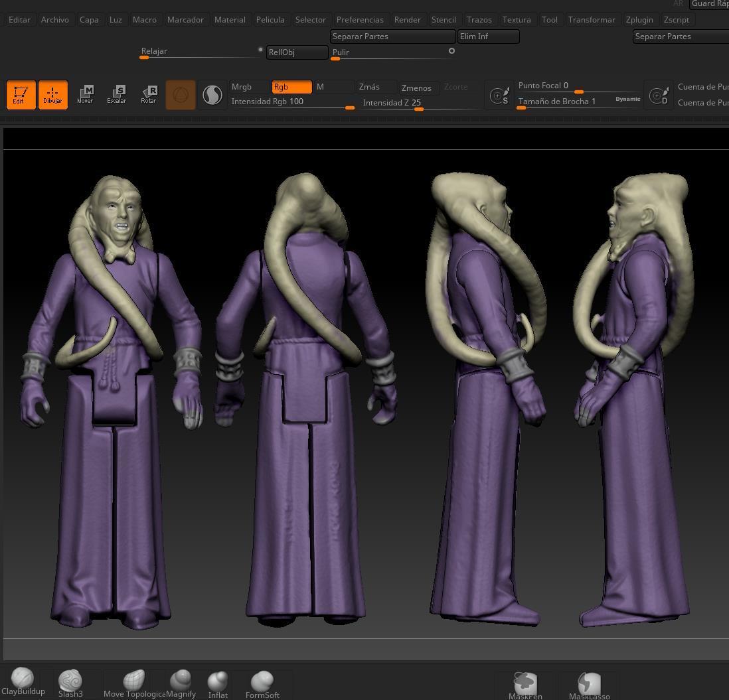
Task: Enable Mrgb mode
Action: click(249, 87)
